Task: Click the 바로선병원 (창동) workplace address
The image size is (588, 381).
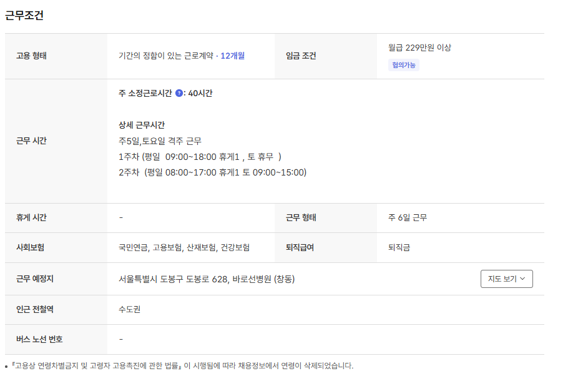Action: [207, 279]
